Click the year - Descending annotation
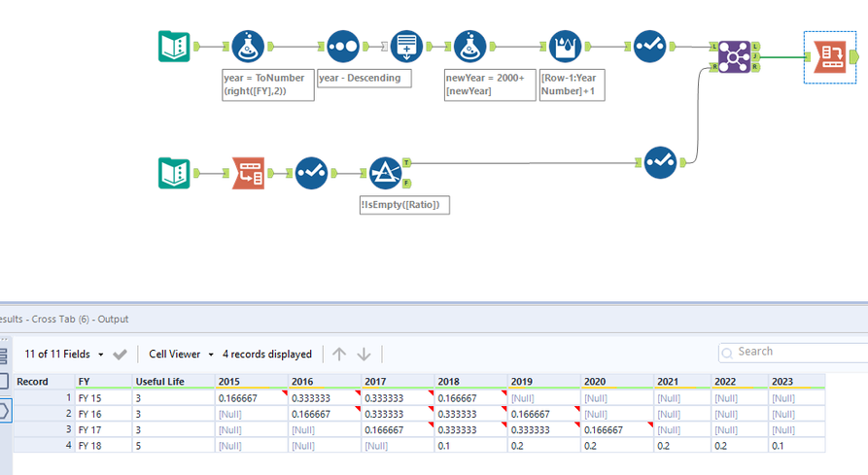868x475 pixels. 365,78
